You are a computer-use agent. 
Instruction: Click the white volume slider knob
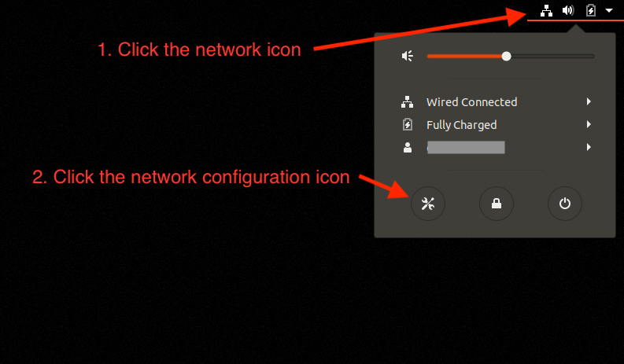click(x=506, y=56)
